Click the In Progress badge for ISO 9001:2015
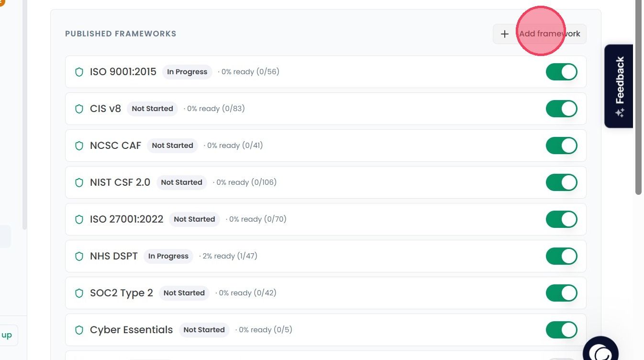644x360 pixels. [x=187, y=72]
